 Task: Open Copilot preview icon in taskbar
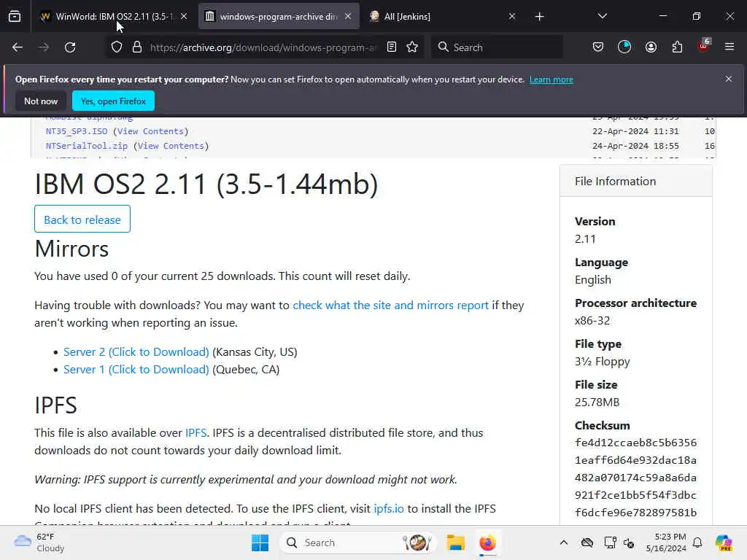pyautogui.click(x=724, y=542)
